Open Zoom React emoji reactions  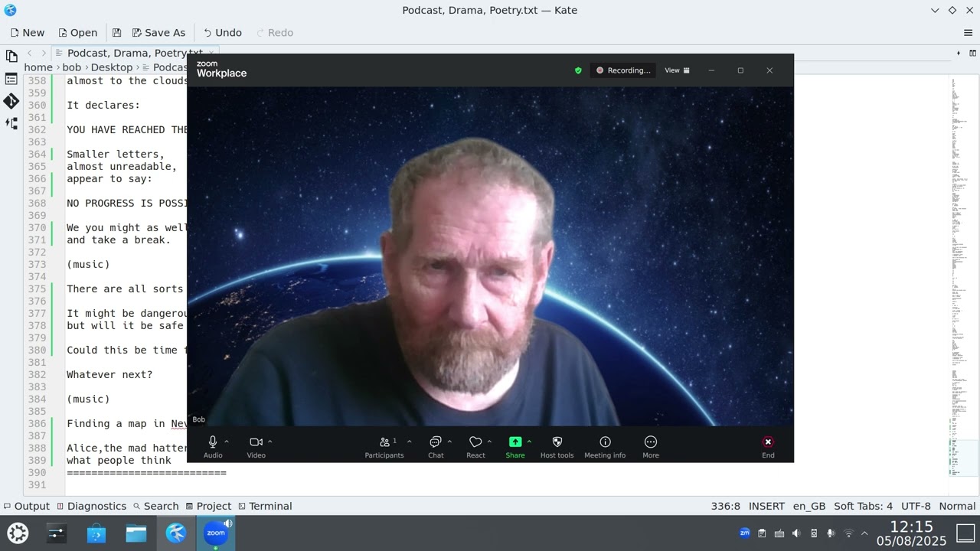(x=475, y=446)
